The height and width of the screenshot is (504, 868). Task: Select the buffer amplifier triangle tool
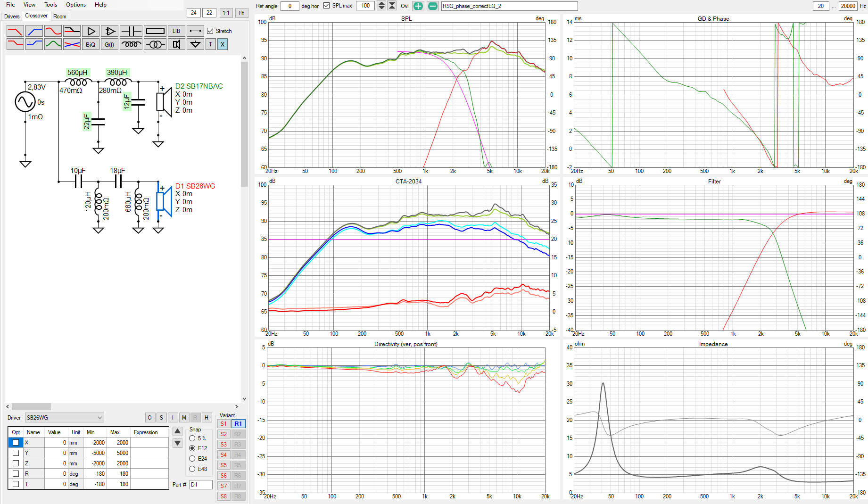click(x=91, y=31)
